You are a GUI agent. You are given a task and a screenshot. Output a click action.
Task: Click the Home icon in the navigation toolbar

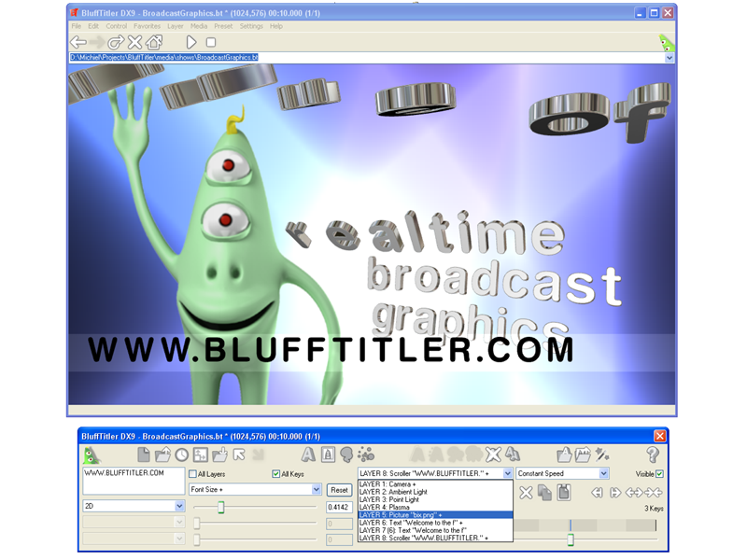click(x=154, y=42)
